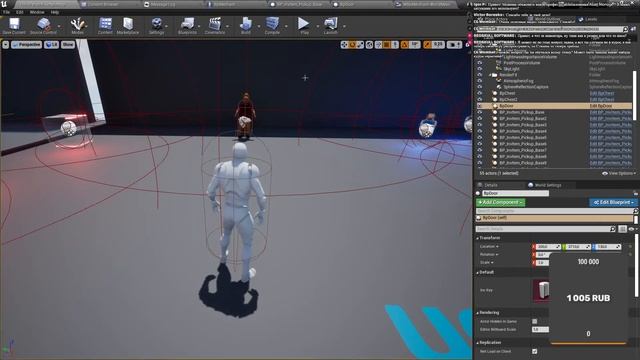Toggle rotation snapping in viewport toolbar

click(x=405, y=44)
